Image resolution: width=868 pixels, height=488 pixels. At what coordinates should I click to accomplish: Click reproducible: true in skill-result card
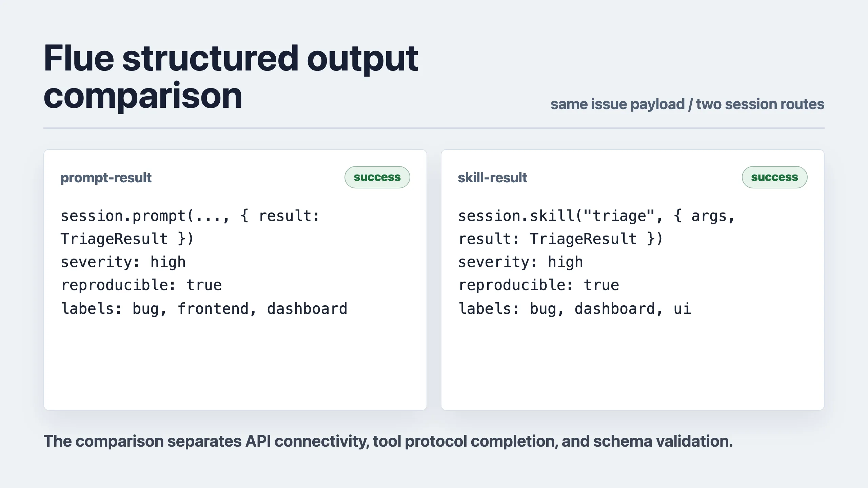[538, 285]
